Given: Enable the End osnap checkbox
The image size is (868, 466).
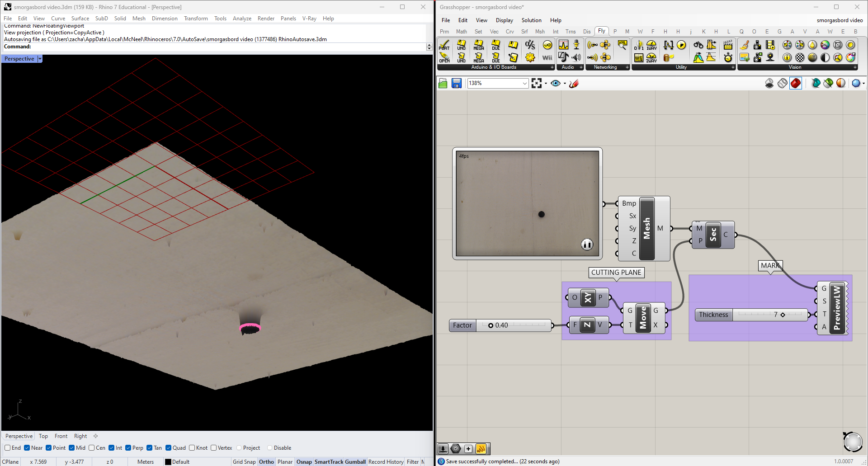Looking at the screenshot, I should (8, 448).
